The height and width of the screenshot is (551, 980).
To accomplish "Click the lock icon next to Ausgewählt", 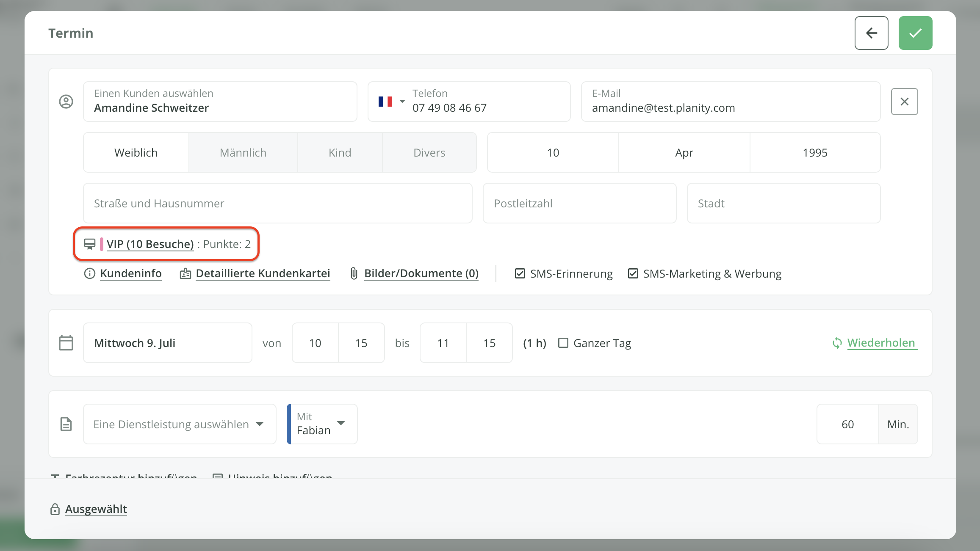I will point(55,509).
